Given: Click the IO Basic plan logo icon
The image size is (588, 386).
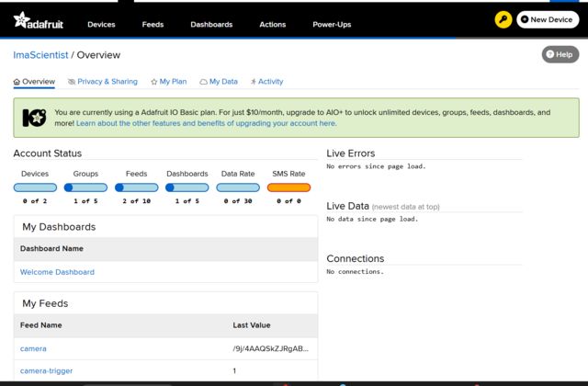Looking at the screenshot, I should pyautogui.click(x=34, y=118).
